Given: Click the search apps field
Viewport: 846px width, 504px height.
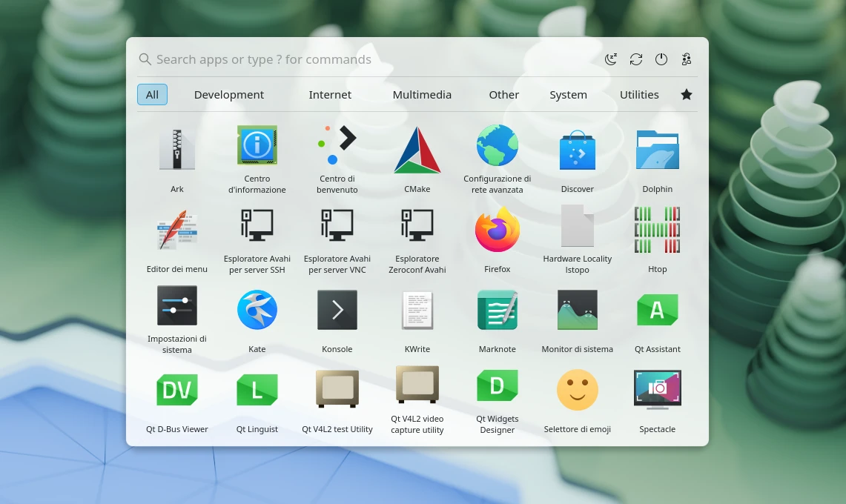Looking at the screenshot, I should tap(297, 59).
